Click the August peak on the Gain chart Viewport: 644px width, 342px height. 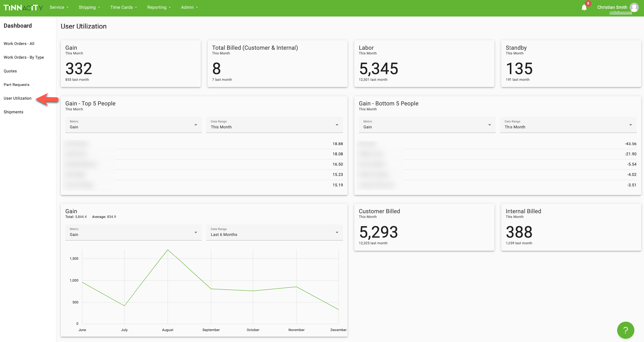pos(167,249)
